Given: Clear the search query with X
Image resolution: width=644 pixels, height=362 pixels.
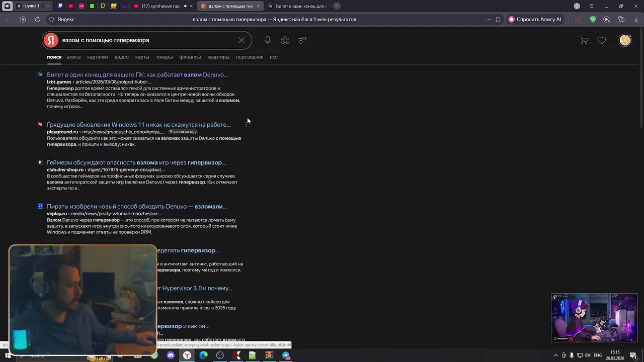Looking at the screenshot, I should [242, 40].
